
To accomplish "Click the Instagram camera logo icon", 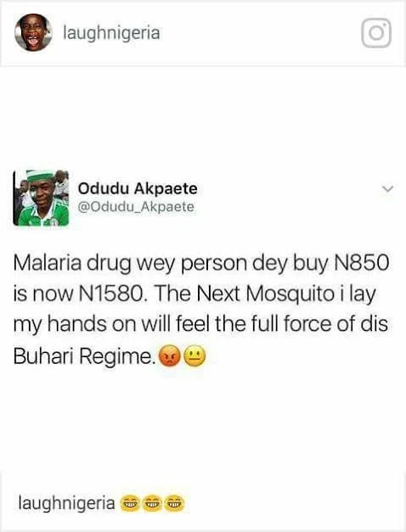I will 376,33.
